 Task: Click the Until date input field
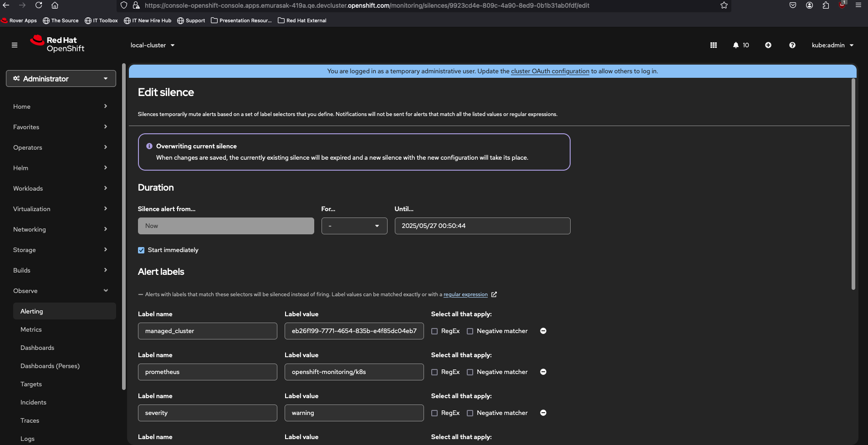coord(482,226)
